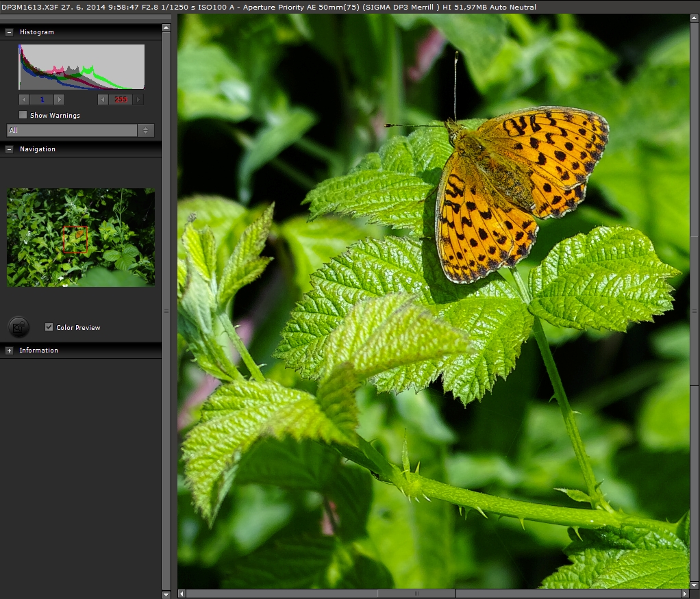Expand the Information panel
This screenshot has height=599, width=700.
coord(10,351)
